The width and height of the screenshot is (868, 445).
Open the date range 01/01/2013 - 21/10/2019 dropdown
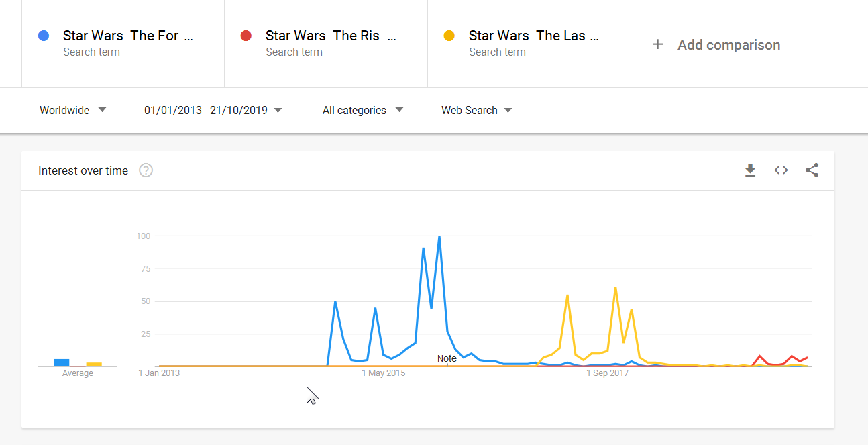(x=213, y=110)
